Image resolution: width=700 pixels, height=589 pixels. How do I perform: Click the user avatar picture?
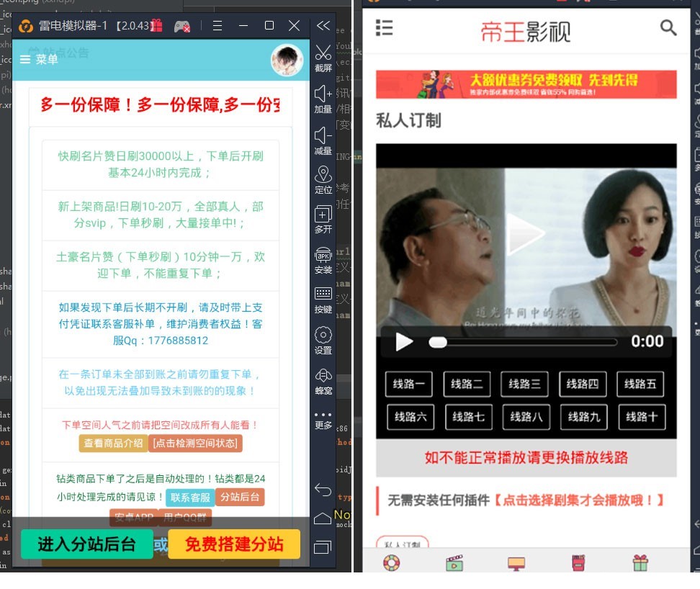click(x=287, y=60)
